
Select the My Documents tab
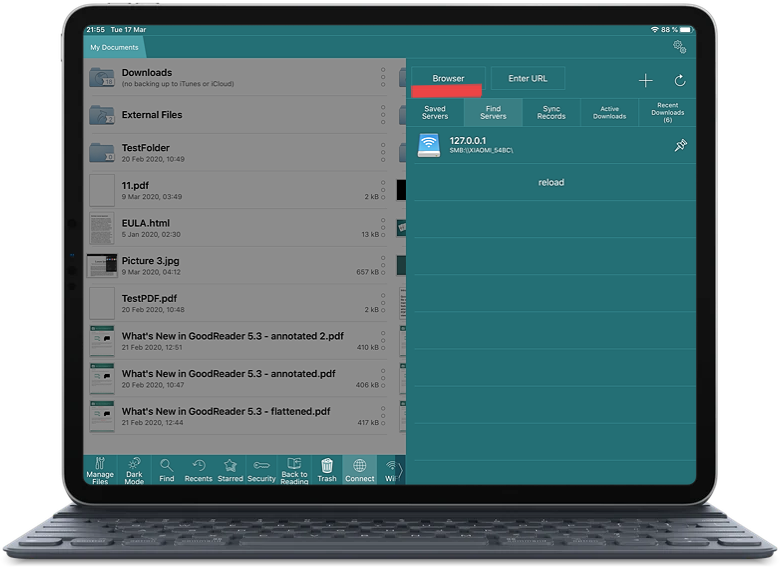point(114,47)
